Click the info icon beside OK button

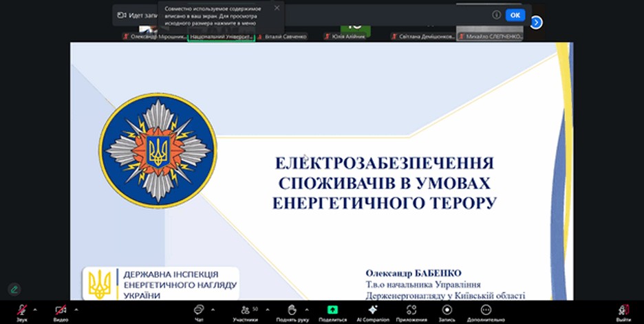tap(496, 14)
